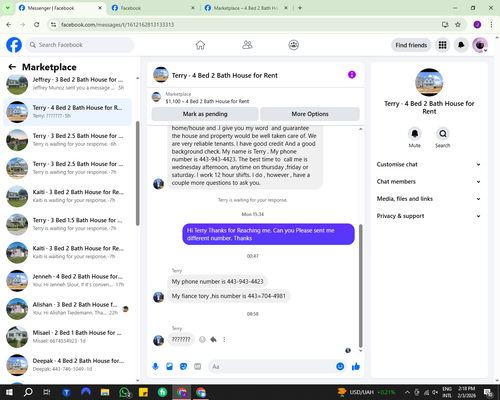
Task: Open the Friends icon in top nav
Action: click(x=247, y=45)
